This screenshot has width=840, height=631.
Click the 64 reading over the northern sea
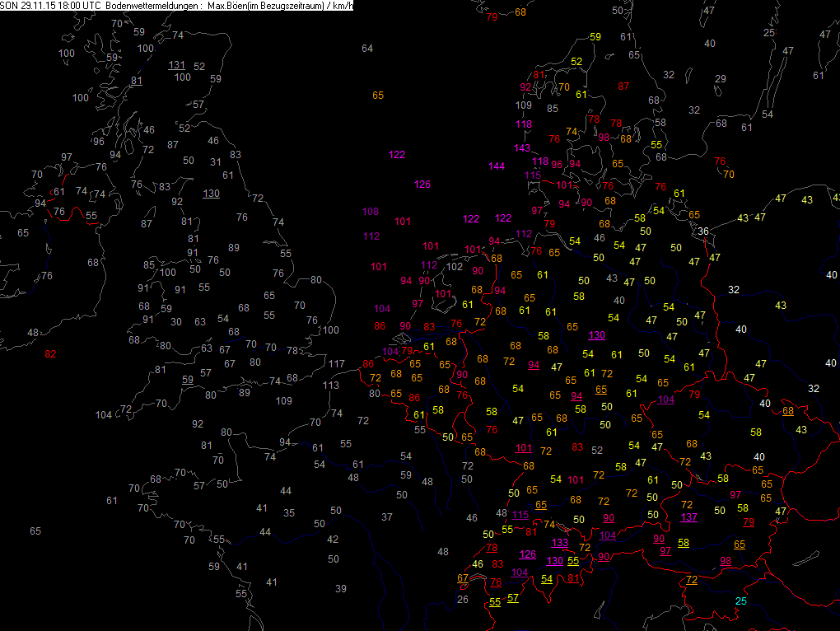point(367,49)
